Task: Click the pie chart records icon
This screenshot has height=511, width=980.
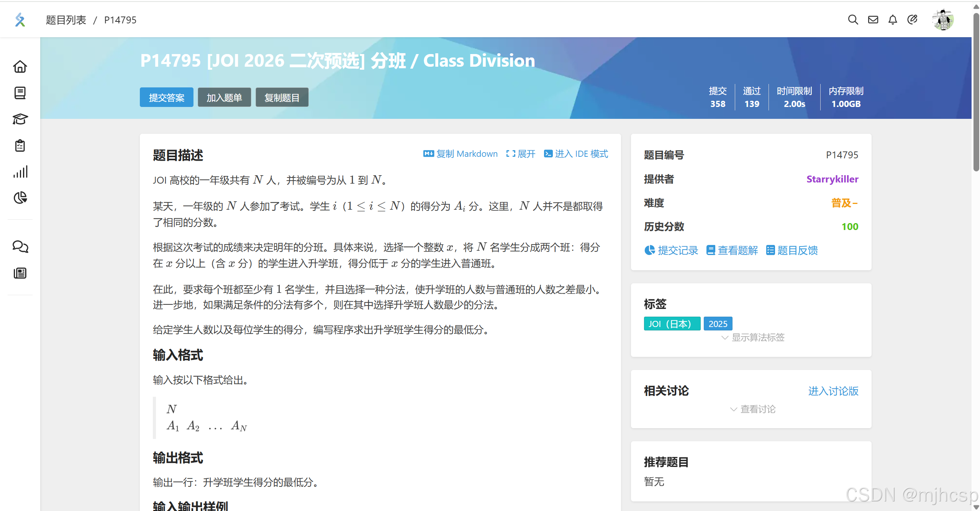Action: 20,198
